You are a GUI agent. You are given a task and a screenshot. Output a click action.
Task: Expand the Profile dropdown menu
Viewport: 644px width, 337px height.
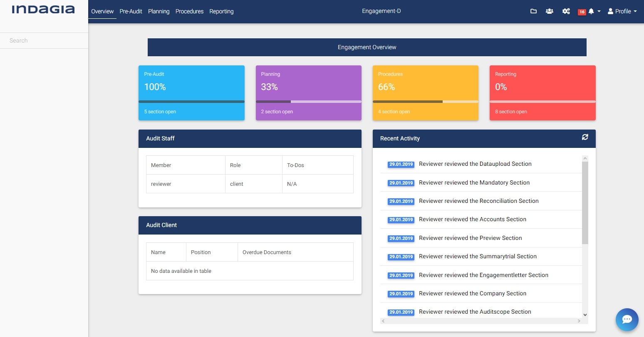point(622,11)
